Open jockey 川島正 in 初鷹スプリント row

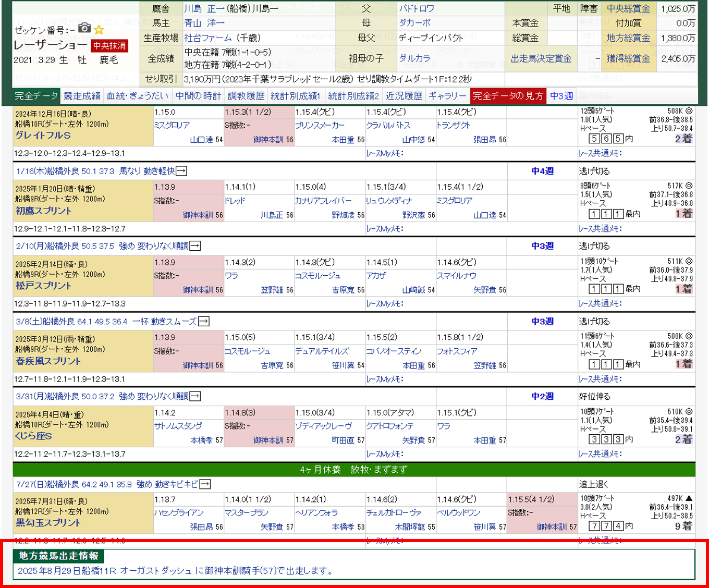click(x=273, y=215)
